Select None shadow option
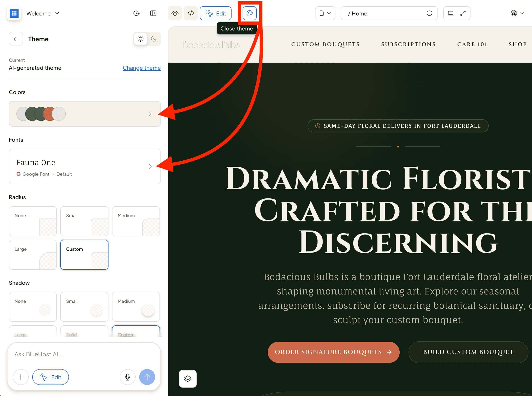Image resolution: width=532 pixels, height=396 pixels. click(33, 307)
